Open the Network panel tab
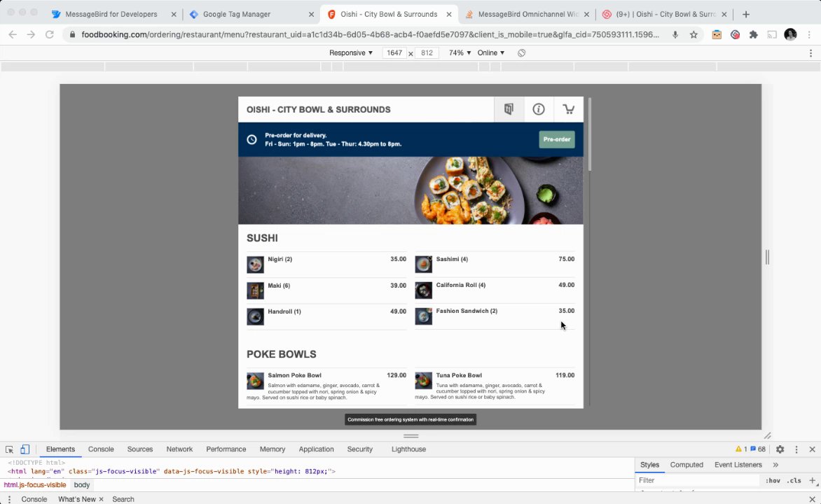 coord(179,449)
